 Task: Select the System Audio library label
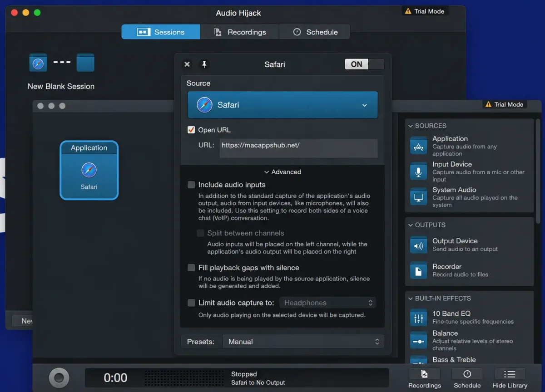[x=454, y=190]
